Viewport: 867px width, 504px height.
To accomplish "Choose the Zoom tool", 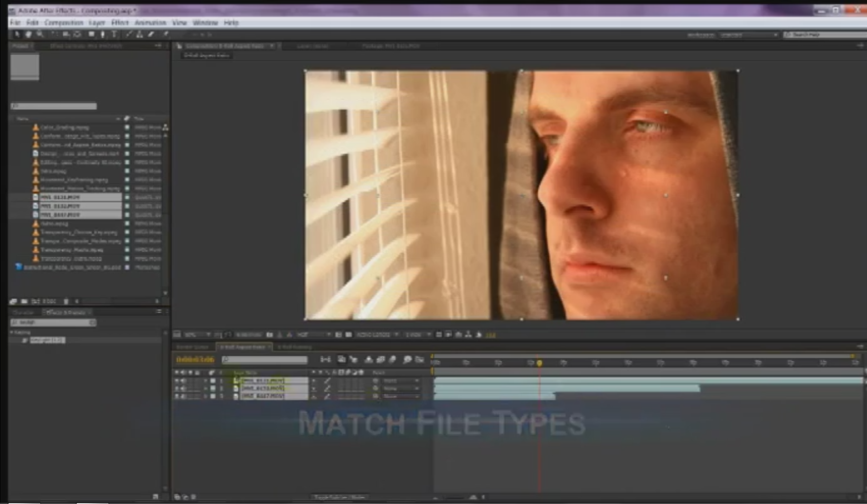I will click(x=39, y=34).
